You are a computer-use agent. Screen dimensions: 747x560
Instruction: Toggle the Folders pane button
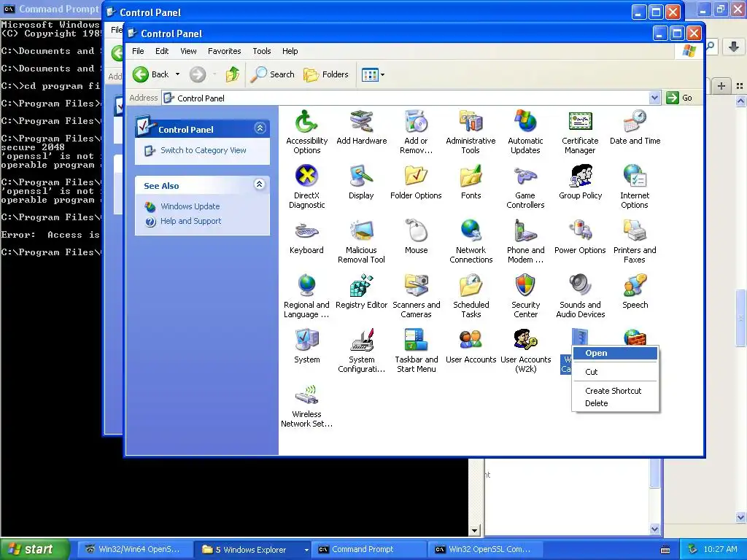[326, 74]
